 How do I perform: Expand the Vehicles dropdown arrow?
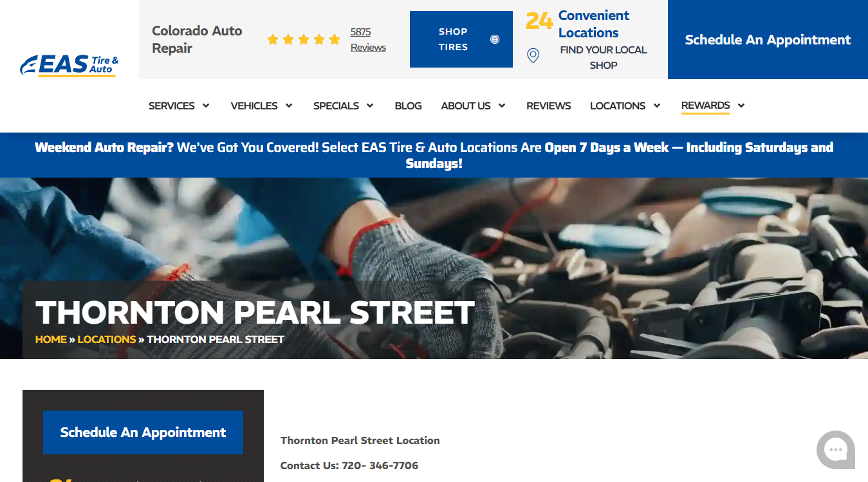(289, 106)
